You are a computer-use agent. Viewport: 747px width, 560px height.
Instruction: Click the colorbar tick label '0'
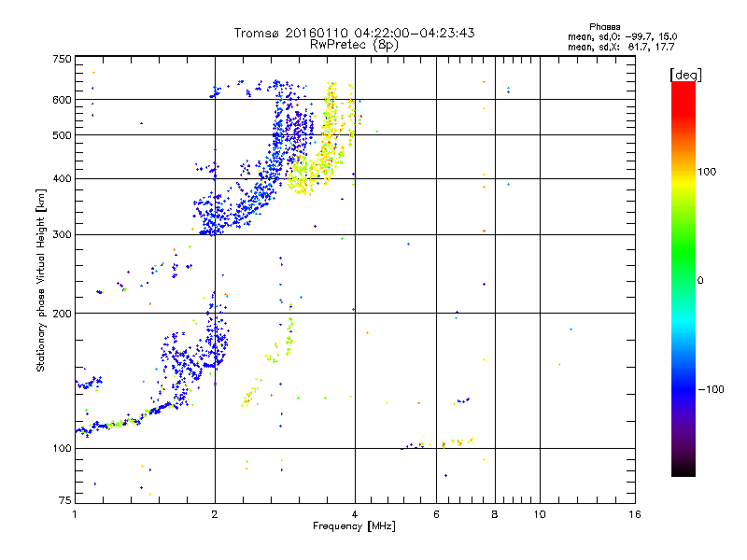[x=700, y=281]
